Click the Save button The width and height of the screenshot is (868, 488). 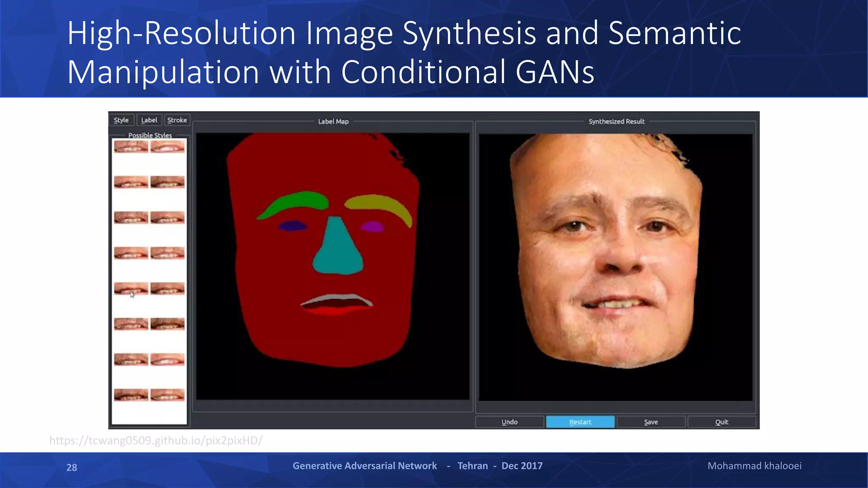651,422
